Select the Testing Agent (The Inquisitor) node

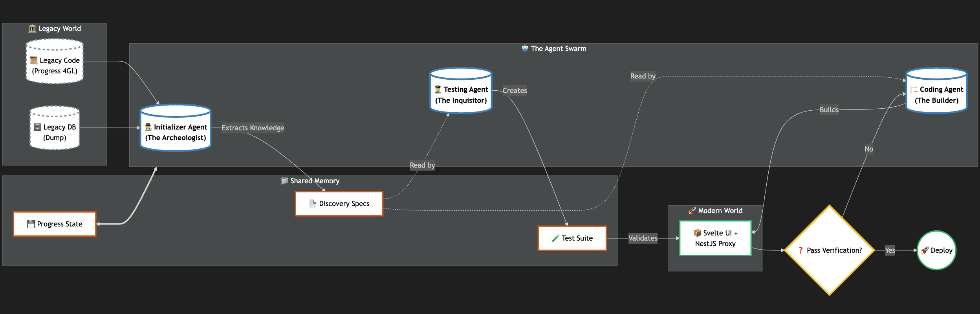tap(461, 95)
